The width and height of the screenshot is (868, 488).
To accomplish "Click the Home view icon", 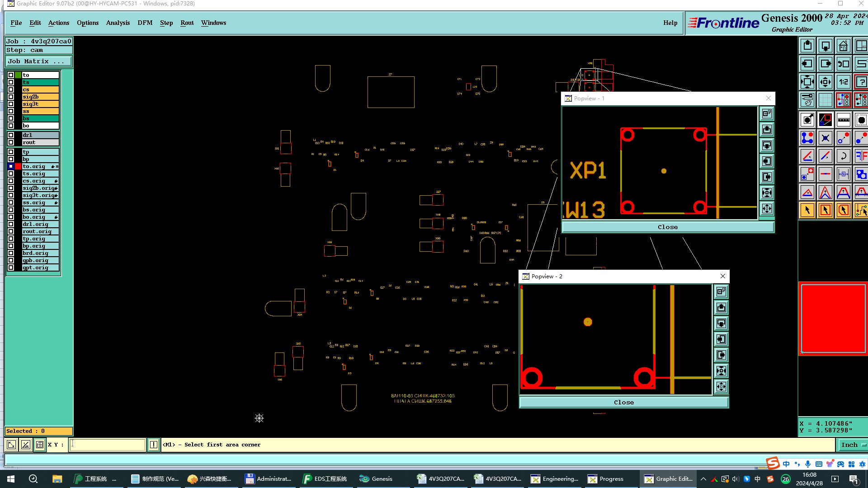I will (843, 46).
